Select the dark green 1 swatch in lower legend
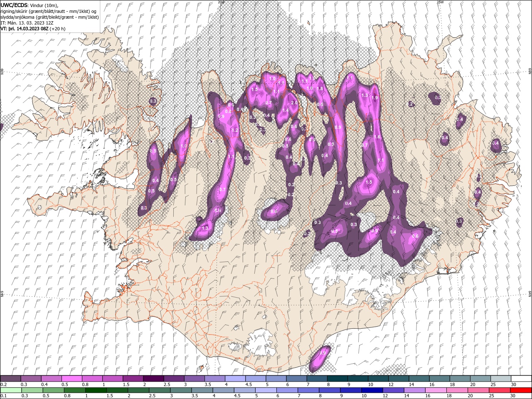 click(96, 390)
